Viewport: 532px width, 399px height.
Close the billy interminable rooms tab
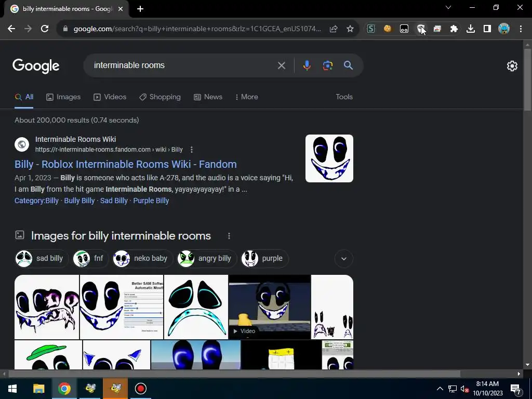(x=121, y=9)
